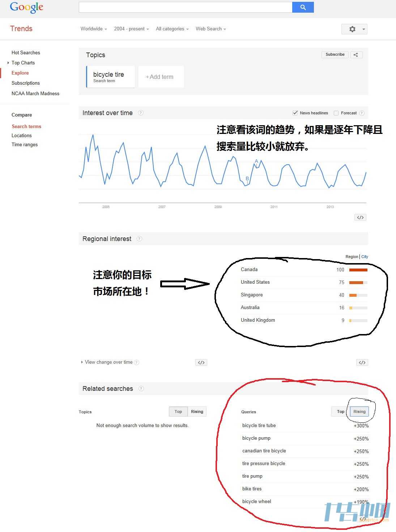Open Canada in regional interest list
The height and width of the screenshot is (532, 396).
pyautogui.click(x=249, y=270)
